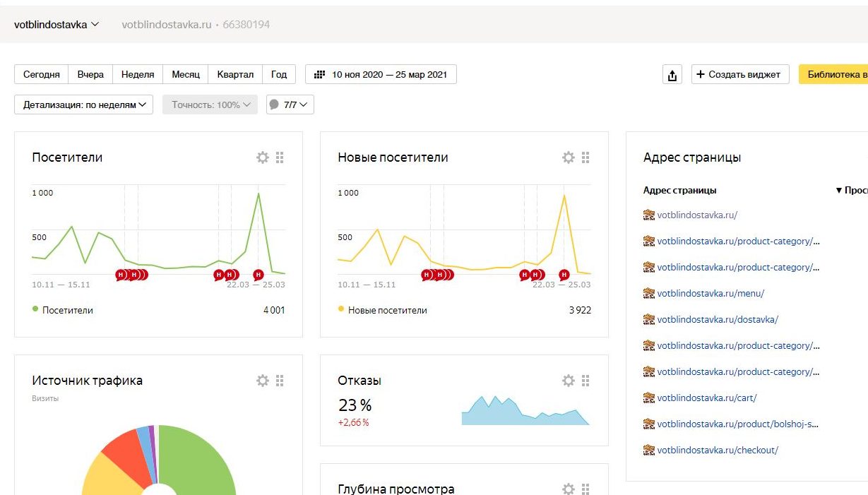Click the peak of the Посетители green line
868x495 pixels.
point(258,193)
